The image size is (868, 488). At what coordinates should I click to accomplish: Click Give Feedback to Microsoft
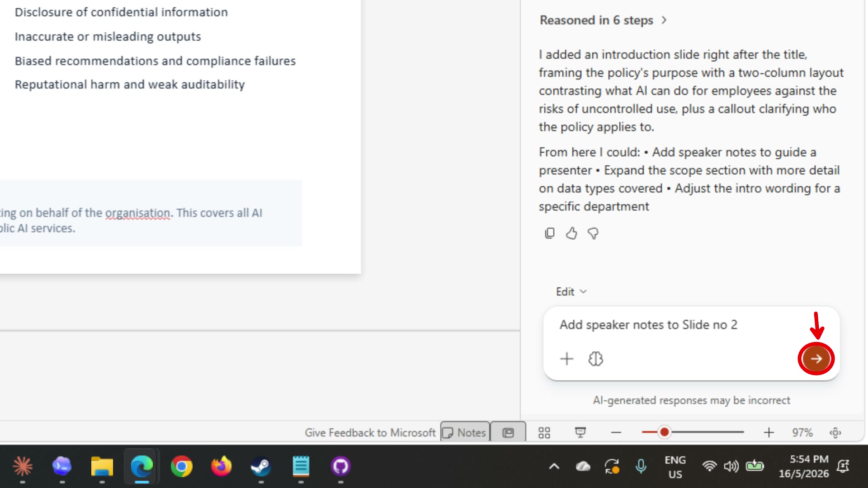pyautogui.click(x=370, y=432)
